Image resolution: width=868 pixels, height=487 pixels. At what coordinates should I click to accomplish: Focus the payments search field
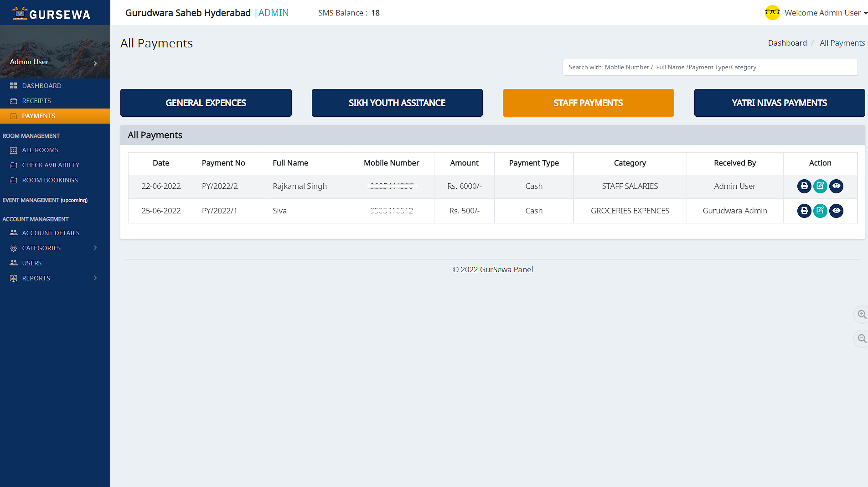709,67
